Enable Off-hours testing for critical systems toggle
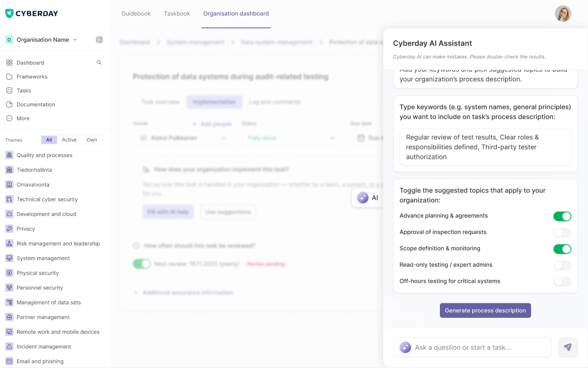 (562, 282)
